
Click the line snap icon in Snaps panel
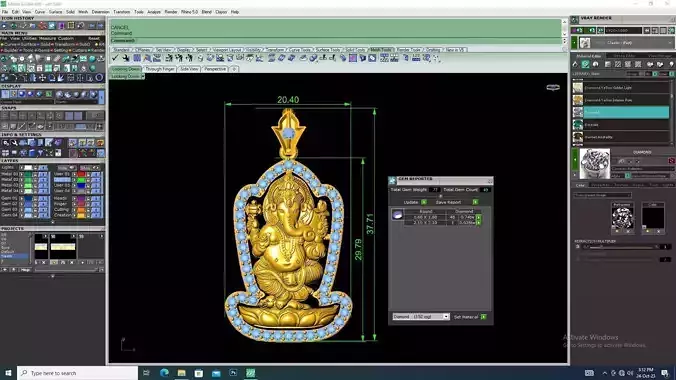(22, 126)
